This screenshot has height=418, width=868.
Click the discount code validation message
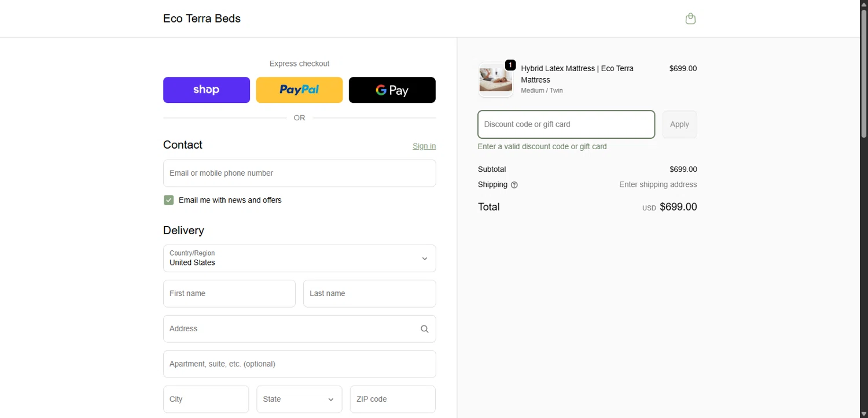pyautogui.click(x=542, y=147)
